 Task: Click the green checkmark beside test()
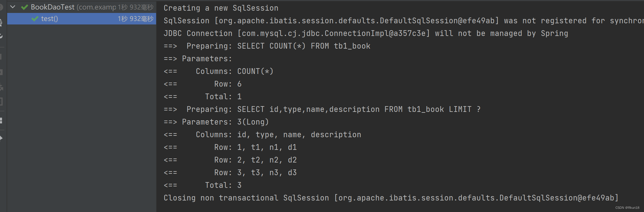[34, 19]
